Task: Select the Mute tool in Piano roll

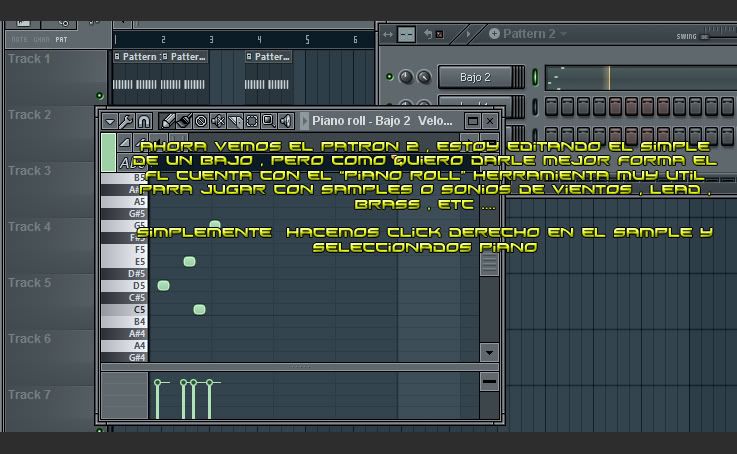Action: tap(218, 121)
